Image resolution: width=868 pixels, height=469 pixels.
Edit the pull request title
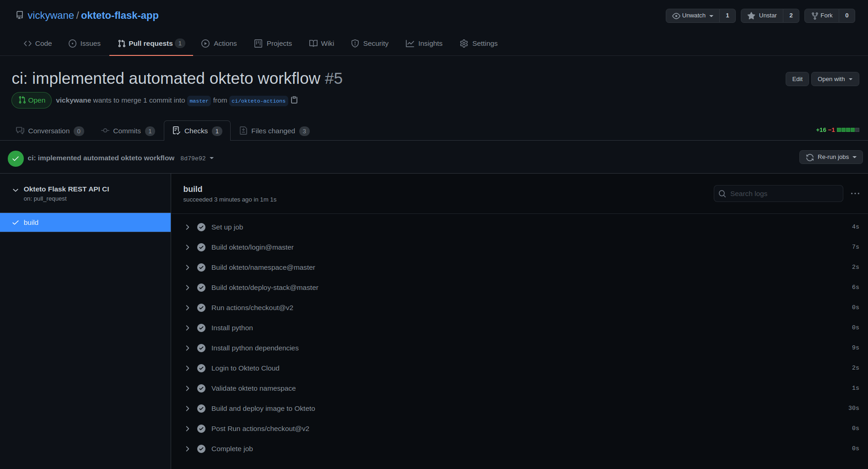797,79
